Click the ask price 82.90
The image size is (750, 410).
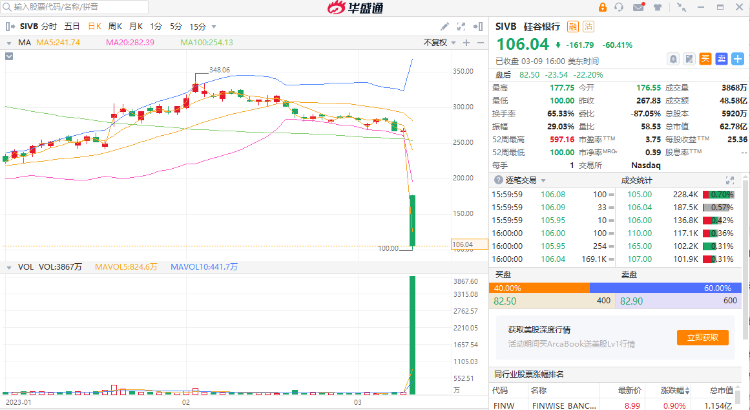631,301
